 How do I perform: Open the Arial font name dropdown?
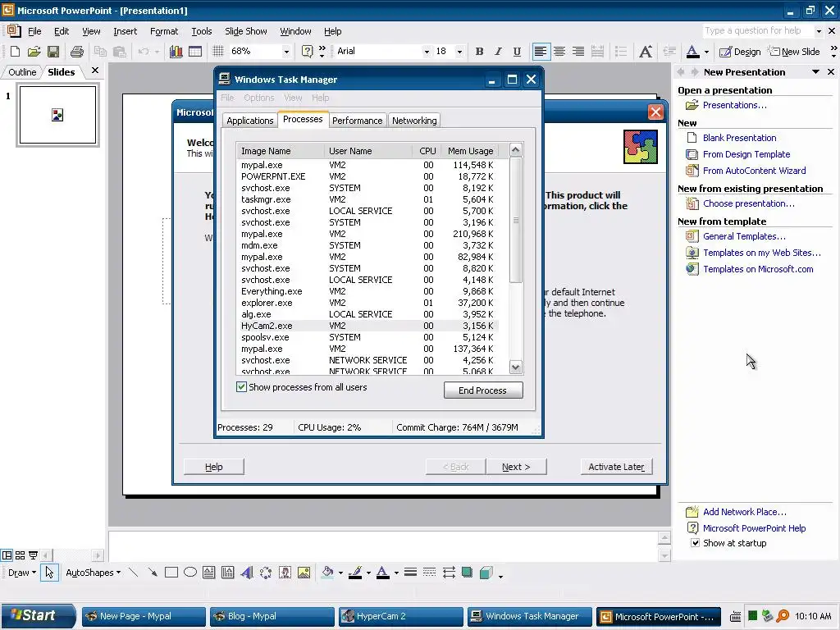pyautogui.click(x=427, y=52)
